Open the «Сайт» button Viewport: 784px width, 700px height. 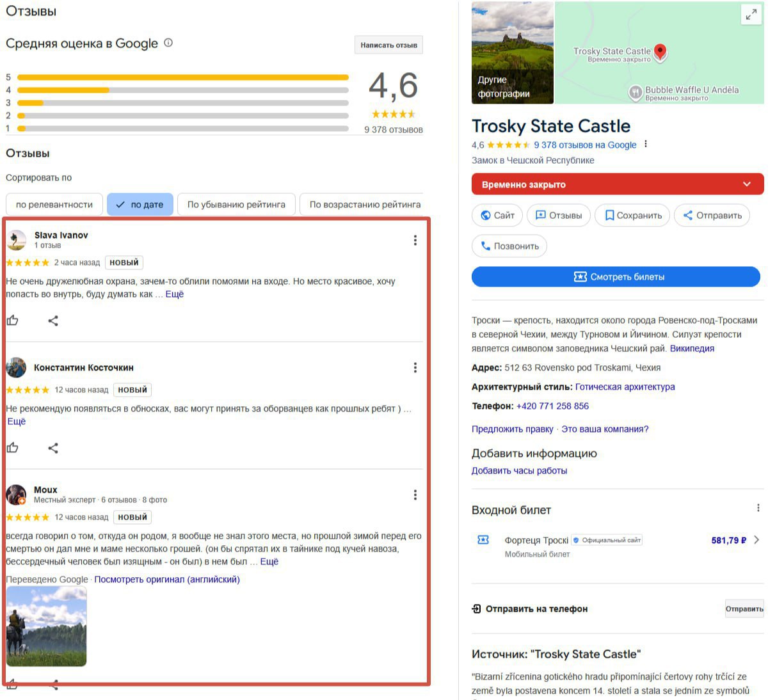click(x=497, y=216)
